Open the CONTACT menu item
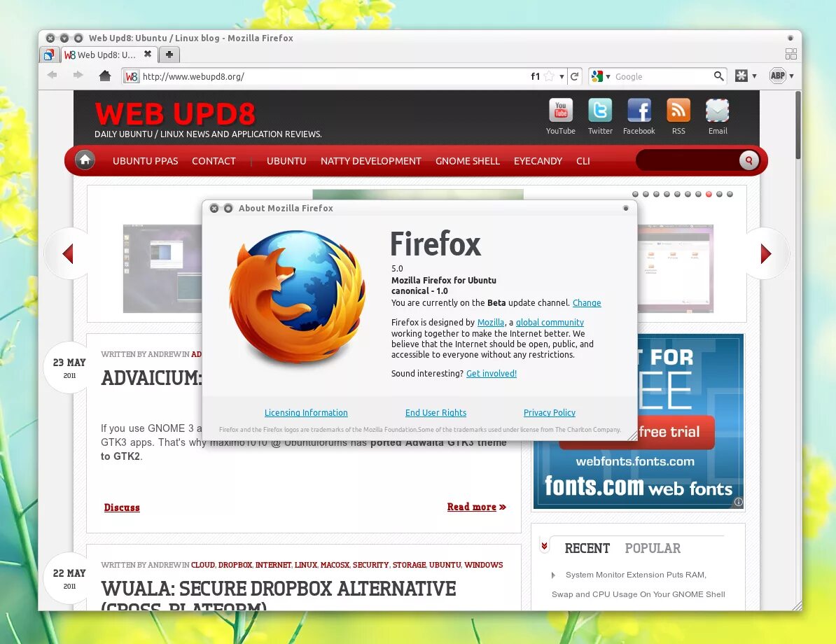Image resolution: width=836 pixels, height=644 pixels. (214, 161)
